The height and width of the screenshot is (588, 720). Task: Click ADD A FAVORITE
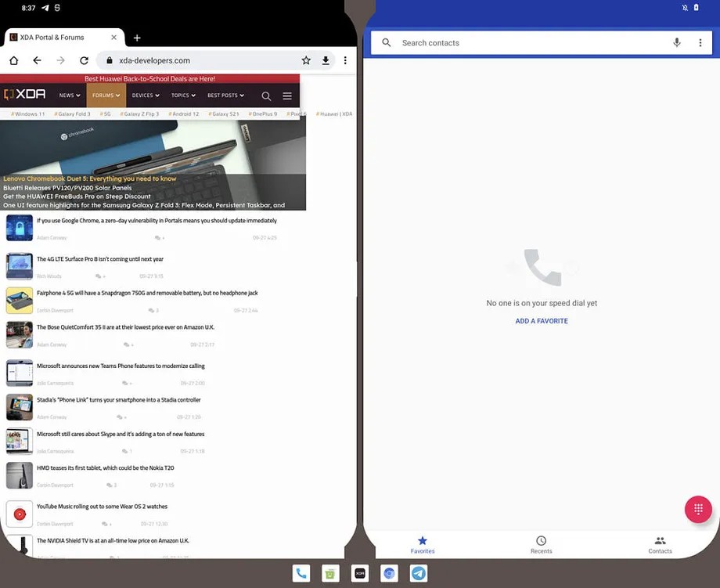tap(542, 320)
